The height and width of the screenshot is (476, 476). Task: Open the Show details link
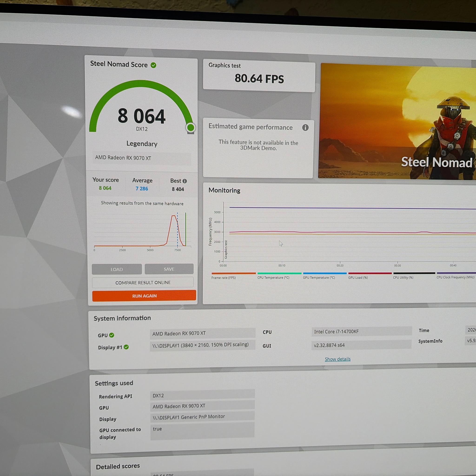click(x=337, y=359)
